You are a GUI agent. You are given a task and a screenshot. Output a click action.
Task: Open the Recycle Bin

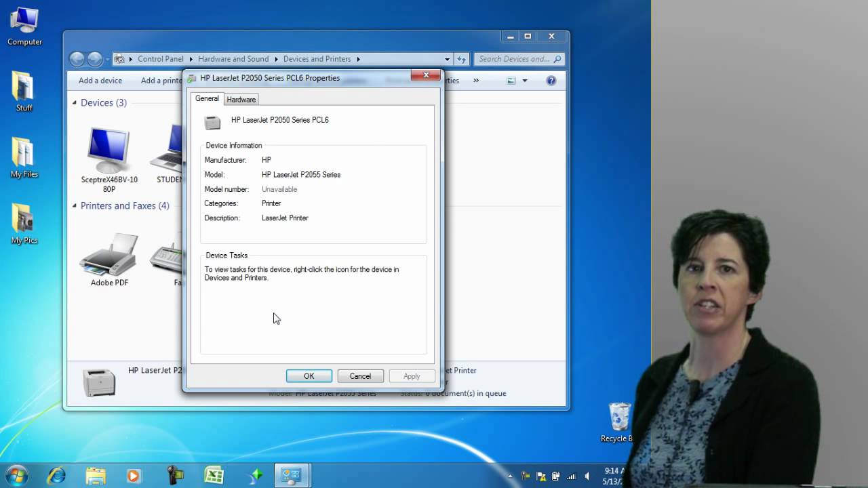618,423
